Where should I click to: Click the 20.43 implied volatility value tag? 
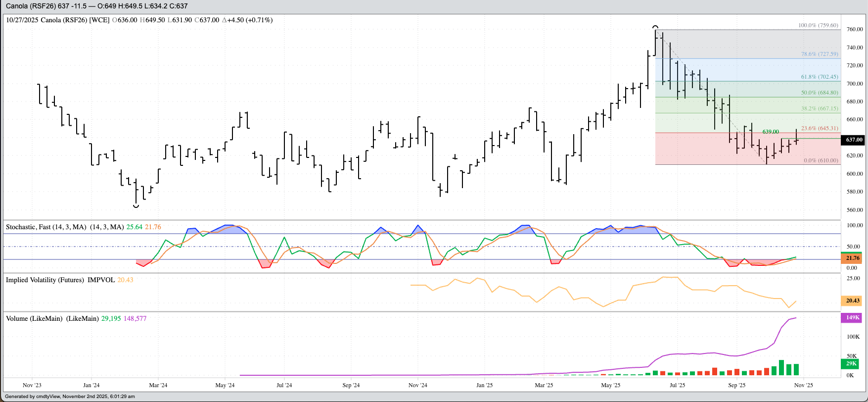[853, 301]
